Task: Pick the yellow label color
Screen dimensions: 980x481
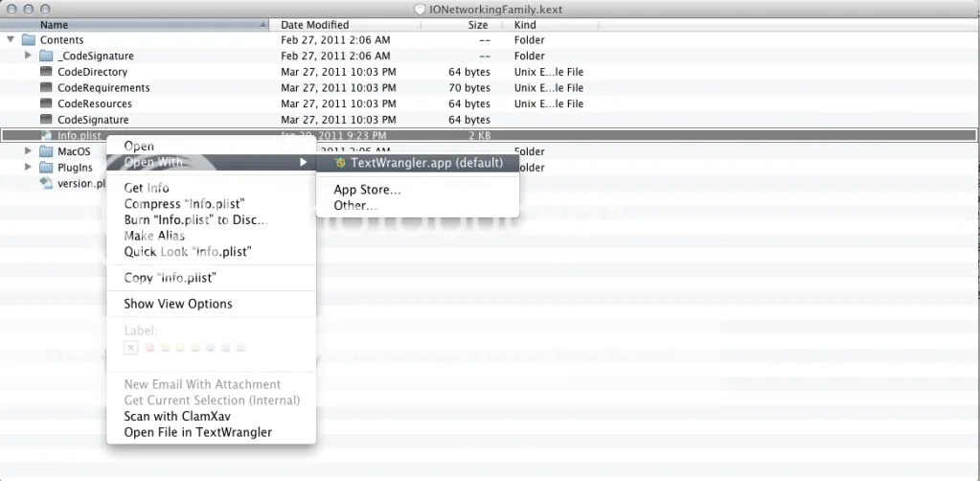Action: click(180, 348)
